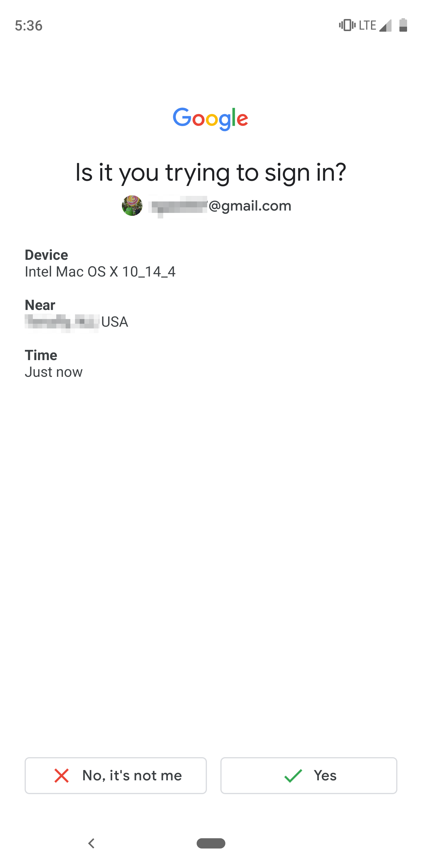Tap the USA location text

pyautogui.click(x=115, y=322)
